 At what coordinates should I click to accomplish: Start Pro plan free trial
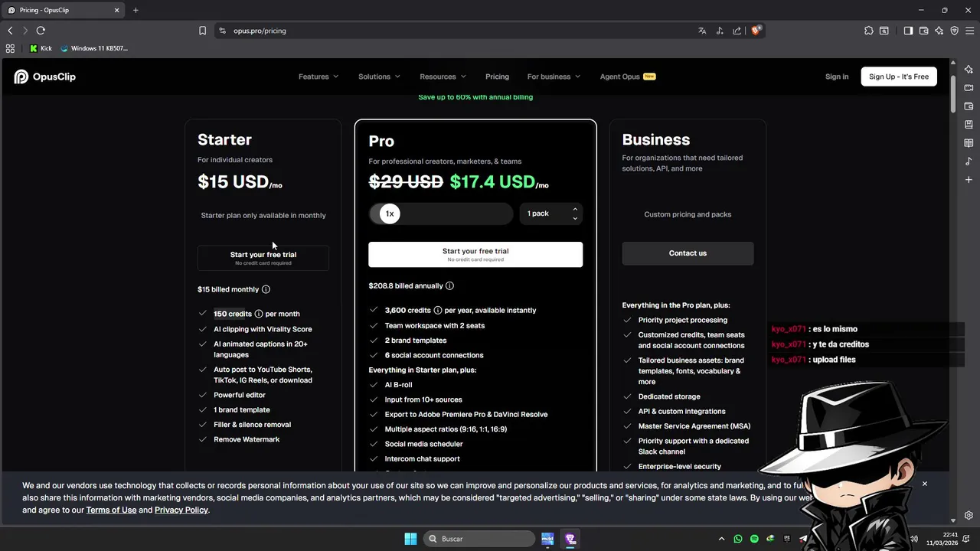click(x=475, y=254)
